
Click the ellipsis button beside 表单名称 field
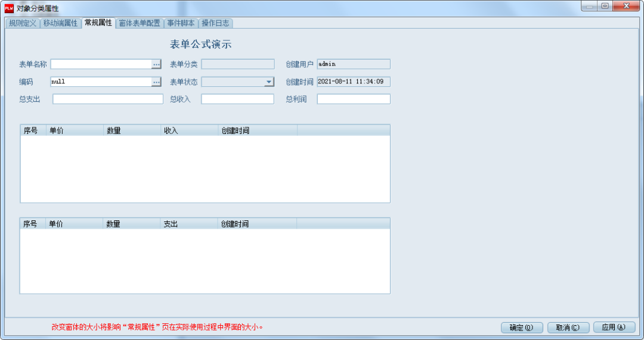(157, 64)
